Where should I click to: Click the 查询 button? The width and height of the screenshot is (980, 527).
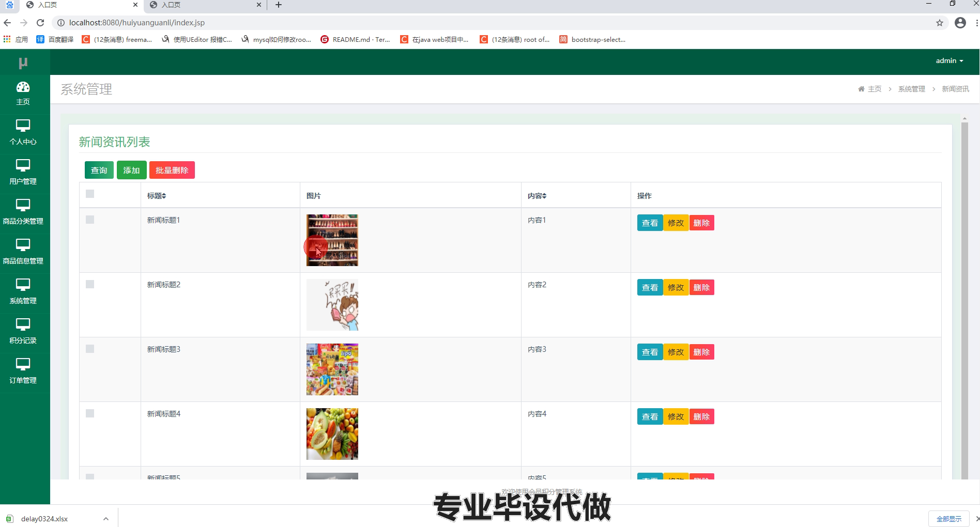click(x=99, y=170)
